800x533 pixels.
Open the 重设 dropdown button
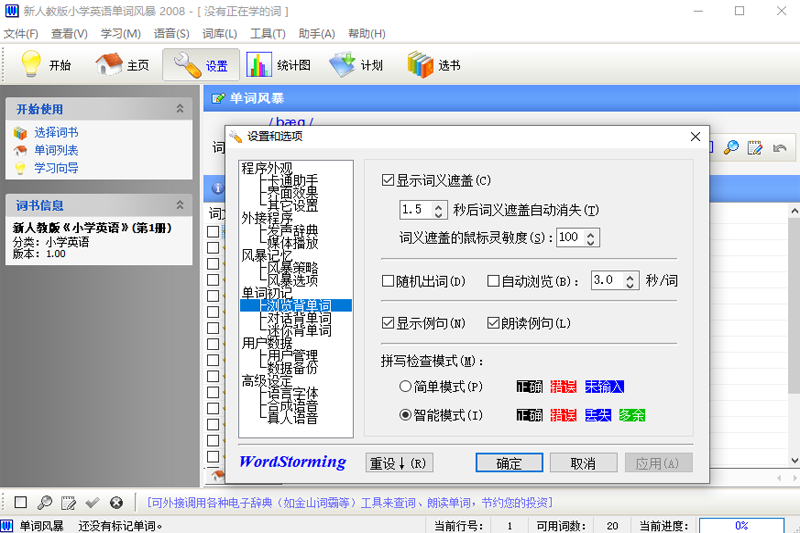coord(399,463)
